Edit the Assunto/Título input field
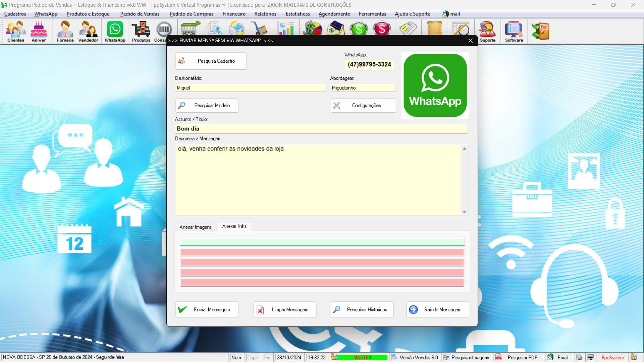644x362 pixels. [322, 129]
